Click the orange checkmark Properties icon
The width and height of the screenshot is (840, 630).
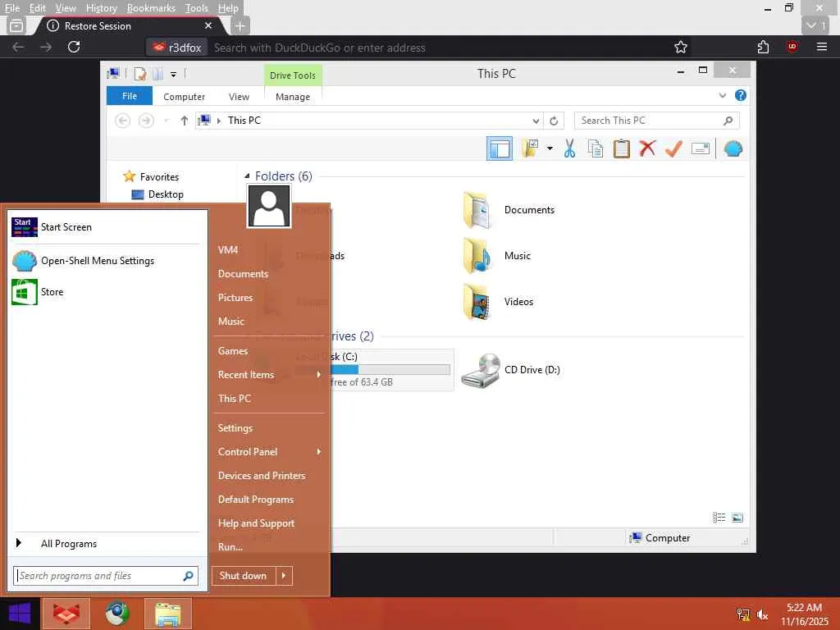(673, 148)
